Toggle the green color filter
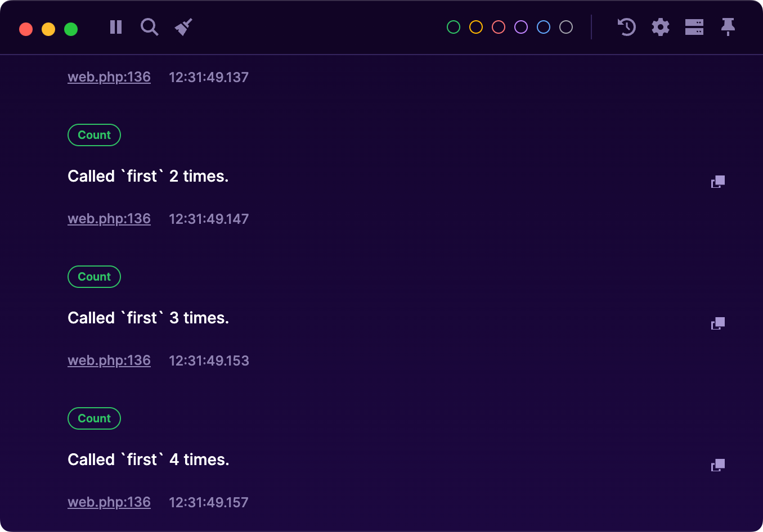763x532 pixels. 453,26
